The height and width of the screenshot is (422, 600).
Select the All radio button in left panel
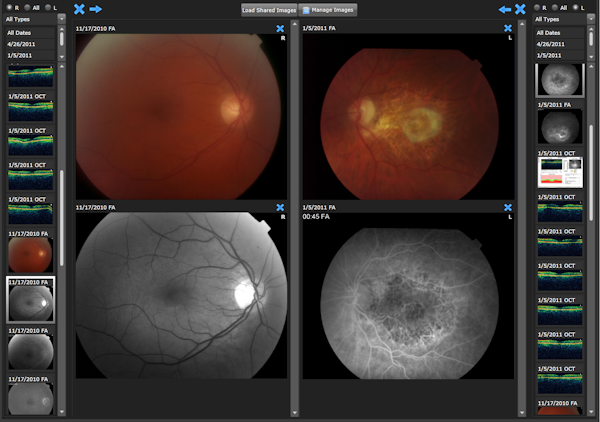pos(28,7)
